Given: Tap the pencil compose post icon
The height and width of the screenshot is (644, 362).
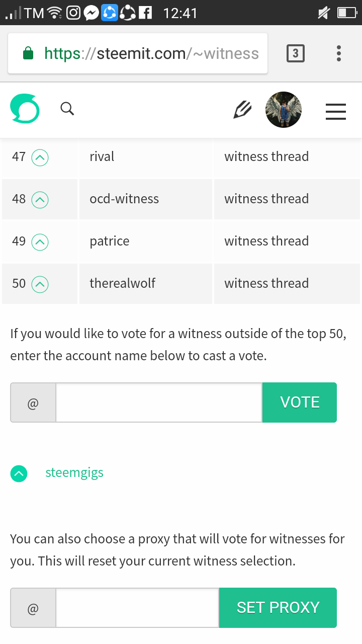Looking at the screenshot, I should (242, 110).
